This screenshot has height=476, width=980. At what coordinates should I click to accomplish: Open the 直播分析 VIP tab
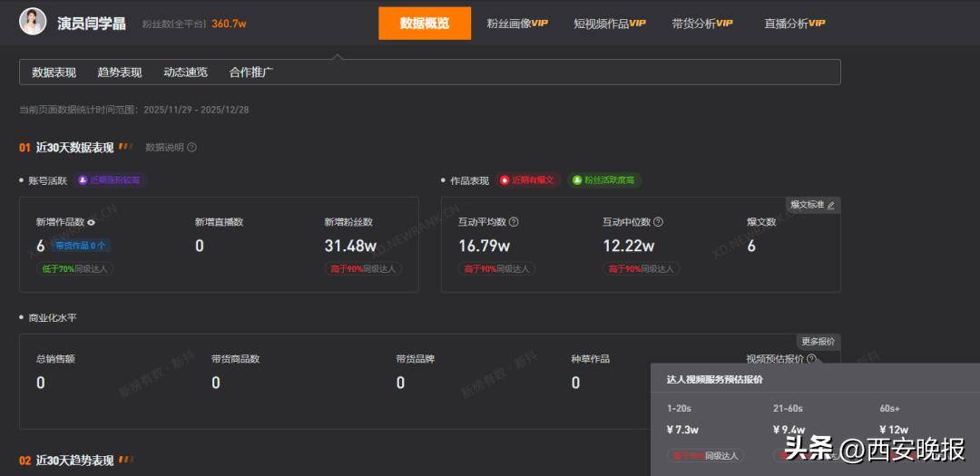[795, 24]
